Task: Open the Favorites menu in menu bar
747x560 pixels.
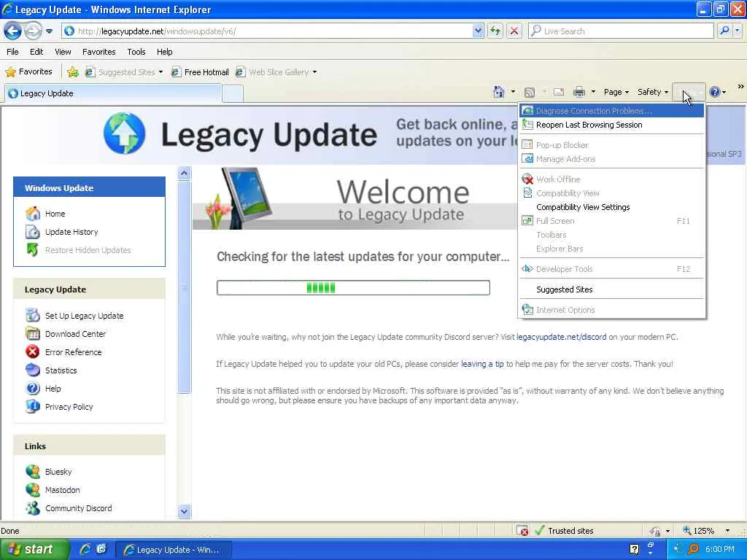Action: tap(98, 52)
